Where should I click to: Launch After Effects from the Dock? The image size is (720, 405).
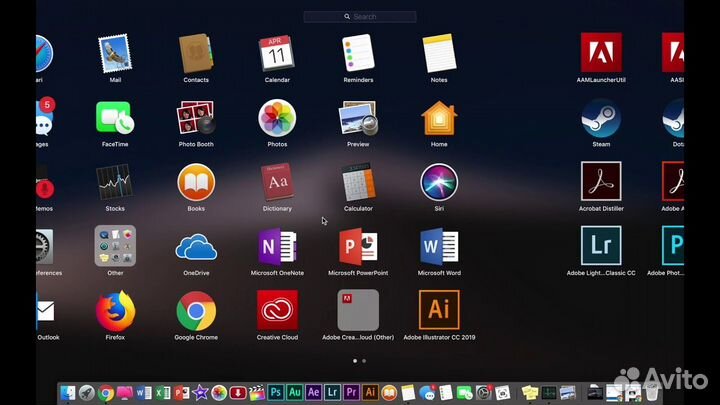click(314, 393)
